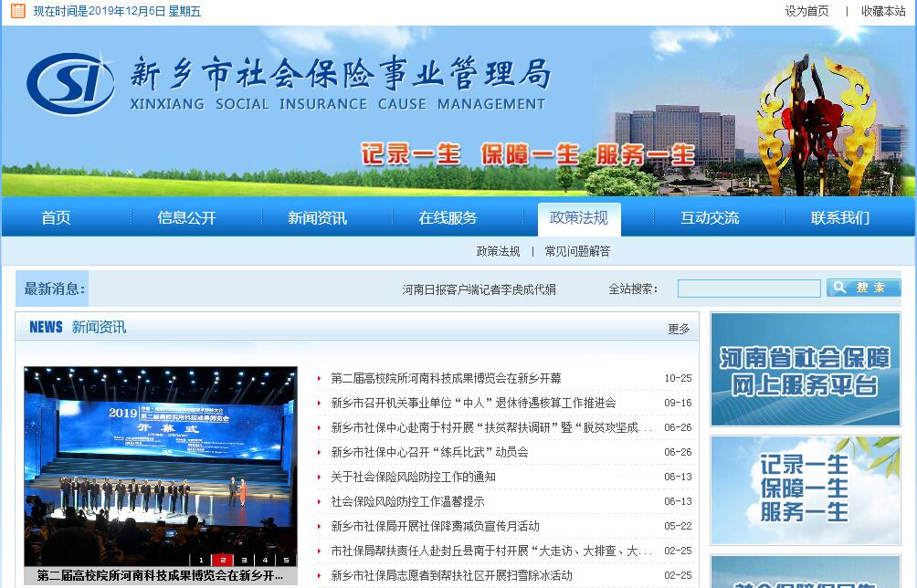
Task: Open the 信息公开 menu item
Action: pos(186,218)
